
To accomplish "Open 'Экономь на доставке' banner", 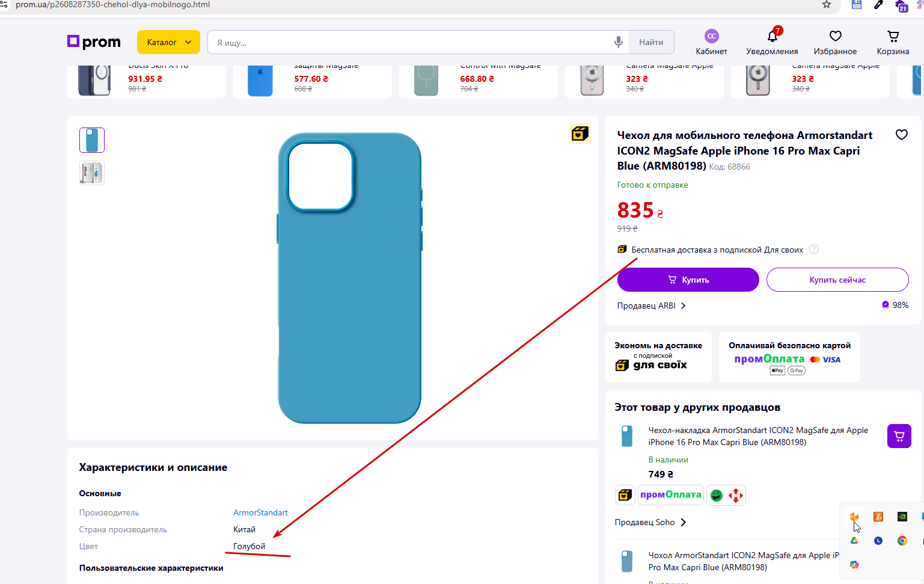I will tap(658, 357).
